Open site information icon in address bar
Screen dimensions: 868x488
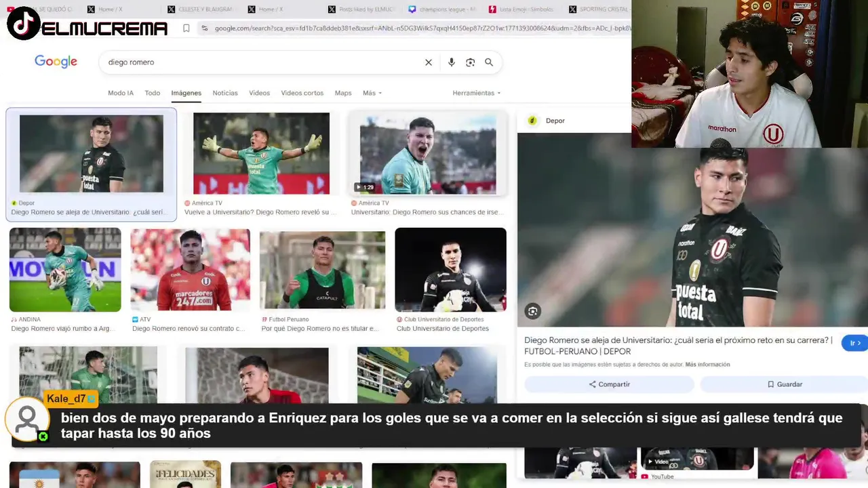pos(204,28)
